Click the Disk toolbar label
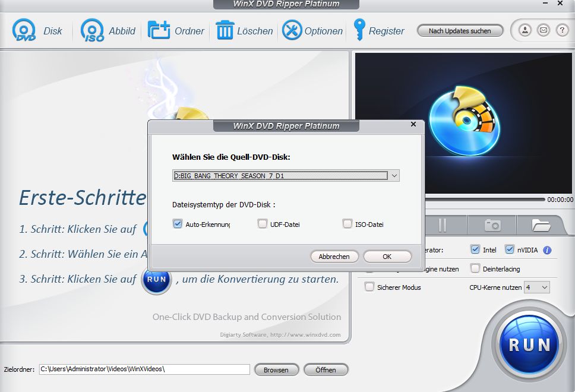The height and width of the screenshot is (392, 575). (x=53, y=31)
